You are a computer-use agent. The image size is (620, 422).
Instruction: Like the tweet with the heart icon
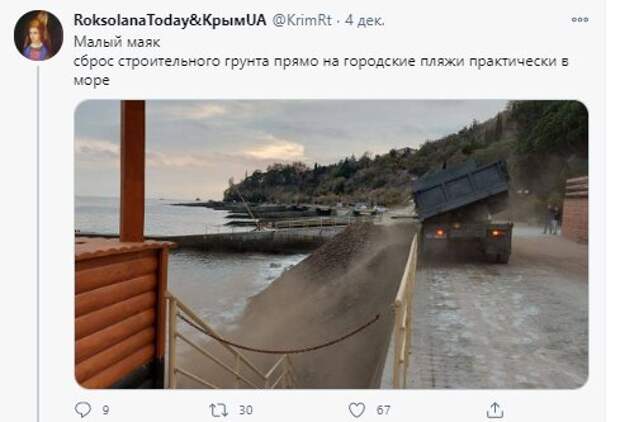[x=357, y=410]
